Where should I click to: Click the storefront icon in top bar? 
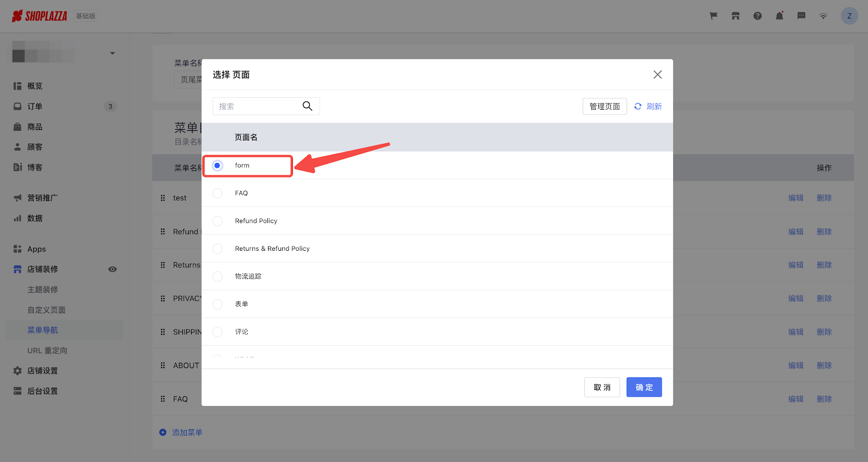[736, 16]
